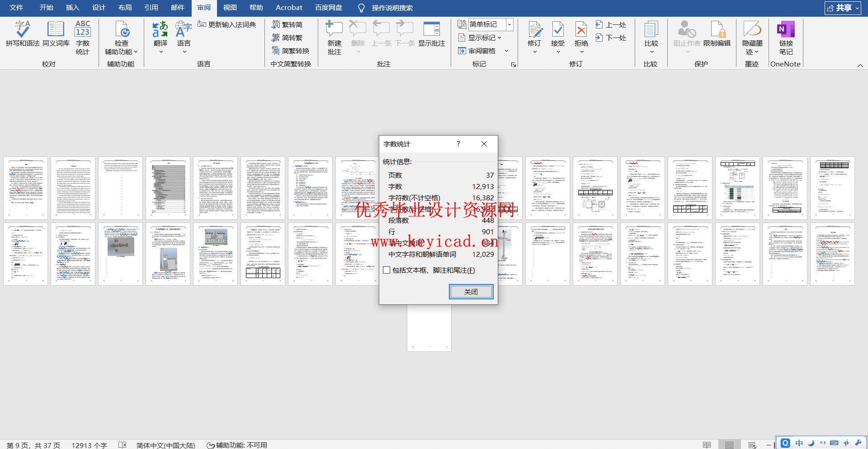868x449 pixels.
Task: Click the proofing status icon in status bar
Action: [123, 445]
